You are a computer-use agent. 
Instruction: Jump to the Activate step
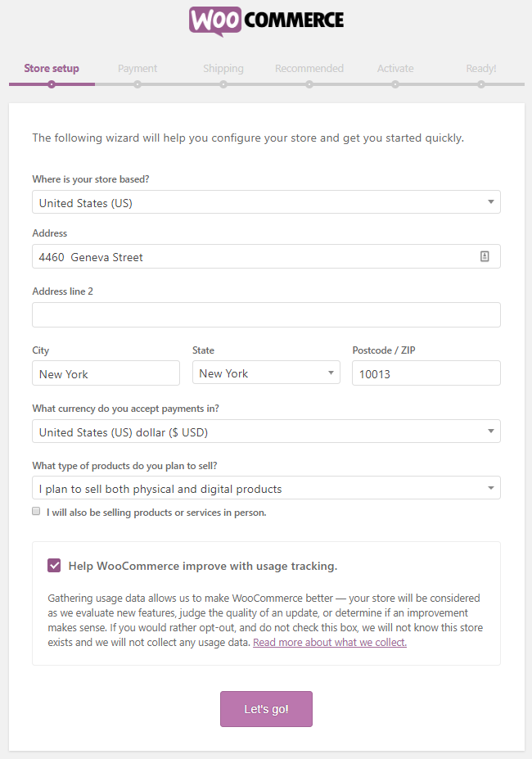pyautogui.click(x=395, y=69)
